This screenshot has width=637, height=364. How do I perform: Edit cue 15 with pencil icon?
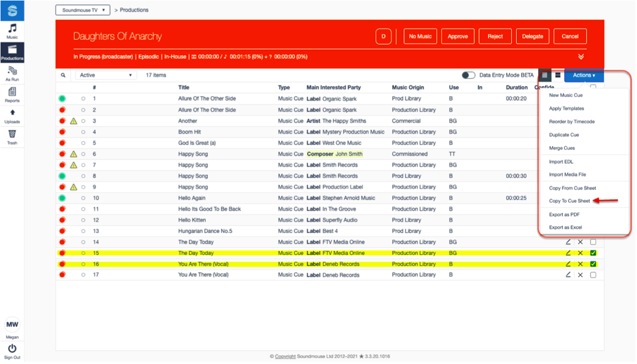pyautogui.click(x=568, y=253)
